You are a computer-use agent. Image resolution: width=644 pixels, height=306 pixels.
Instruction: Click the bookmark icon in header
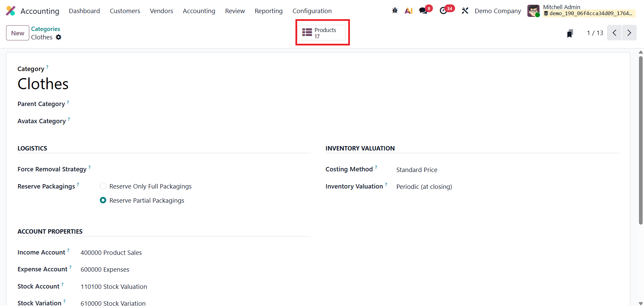point(570,33)
